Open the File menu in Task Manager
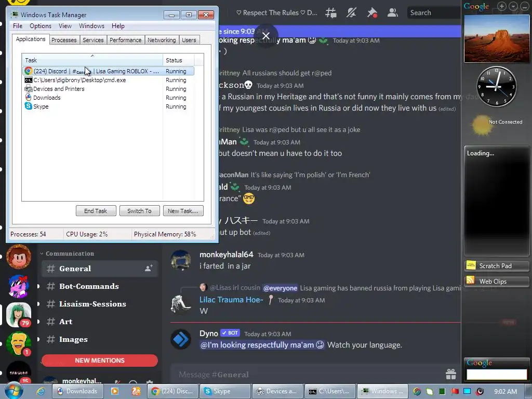The image size is (532, 399). point(18,26)
